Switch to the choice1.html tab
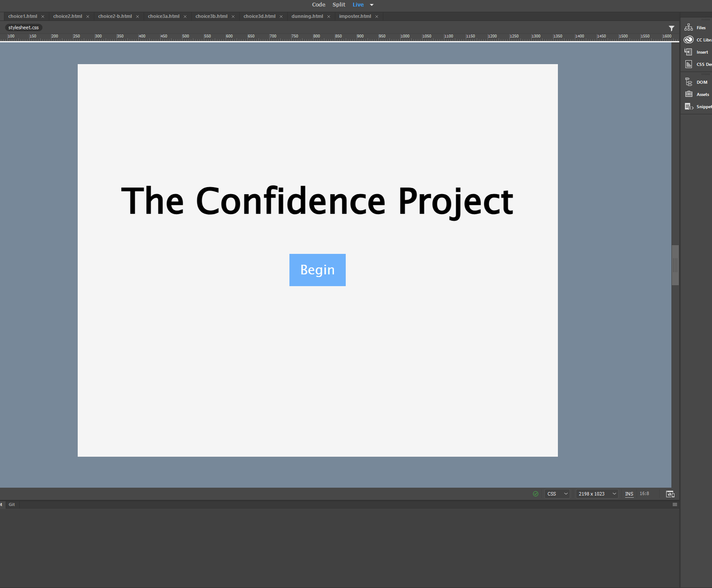Viewport: 712px width, 588px height. [x=23, y=16]
